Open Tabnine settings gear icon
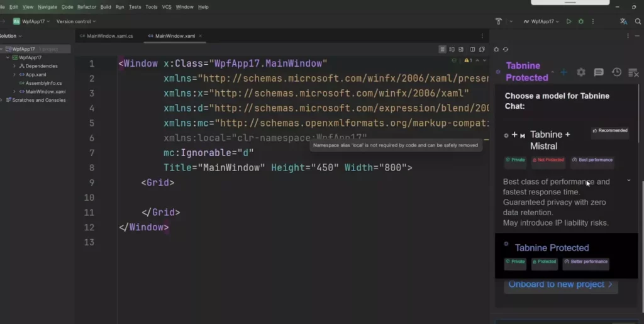The width and height of the screenshot is (644, 324). (x=581, y=72)
